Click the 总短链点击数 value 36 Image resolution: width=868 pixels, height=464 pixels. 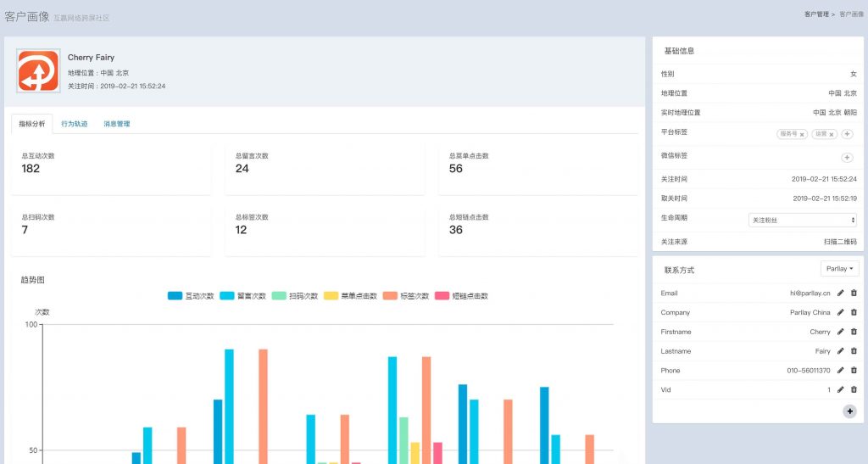(x=455, y=230)
